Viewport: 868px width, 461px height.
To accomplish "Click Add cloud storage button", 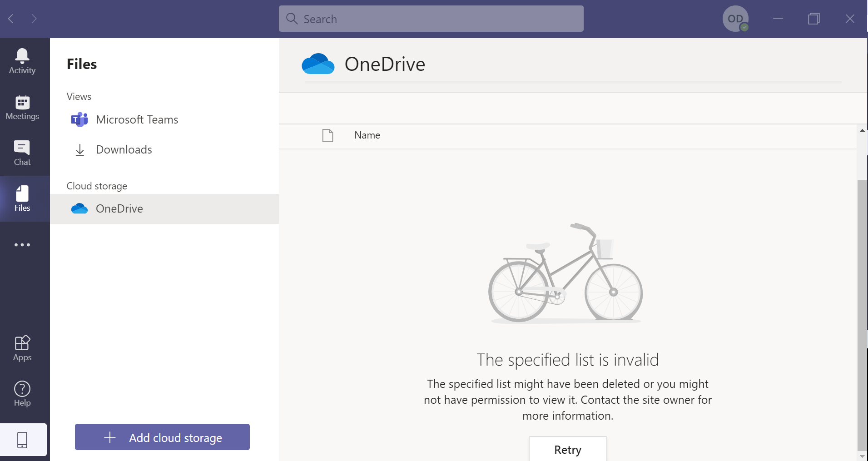I will click(162, 437).
